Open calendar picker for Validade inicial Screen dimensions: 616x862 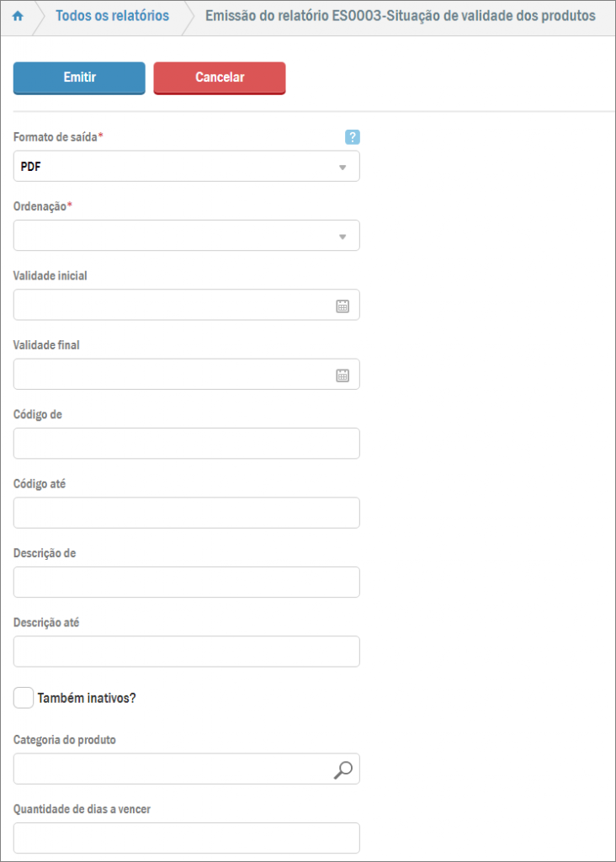pos(343,306)
